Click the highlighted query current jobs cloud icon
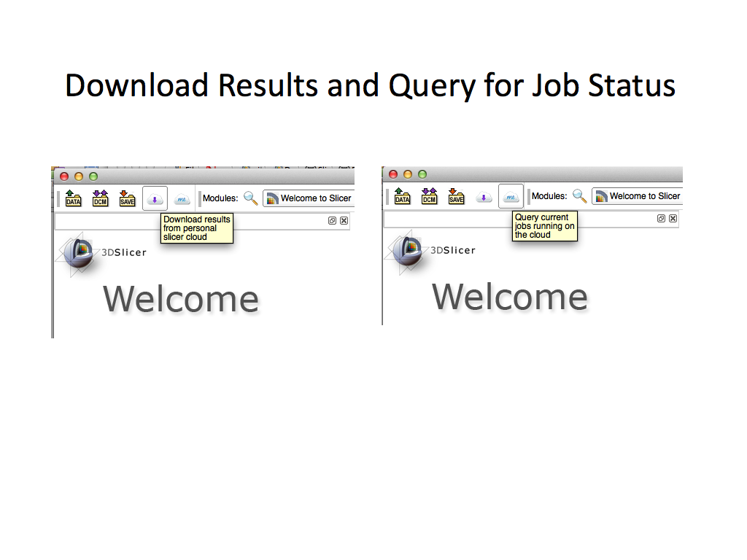747x560 pixels. (511, 196)
